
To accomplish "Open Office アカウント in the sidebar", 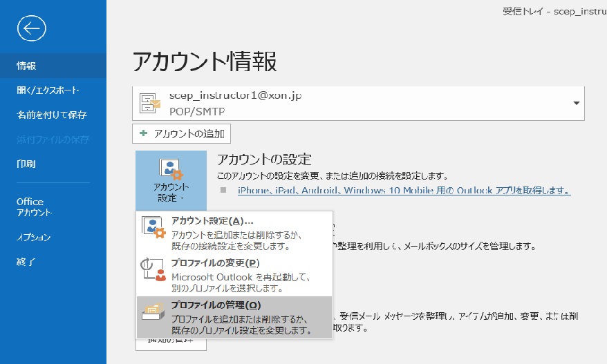I will (35, 207).
